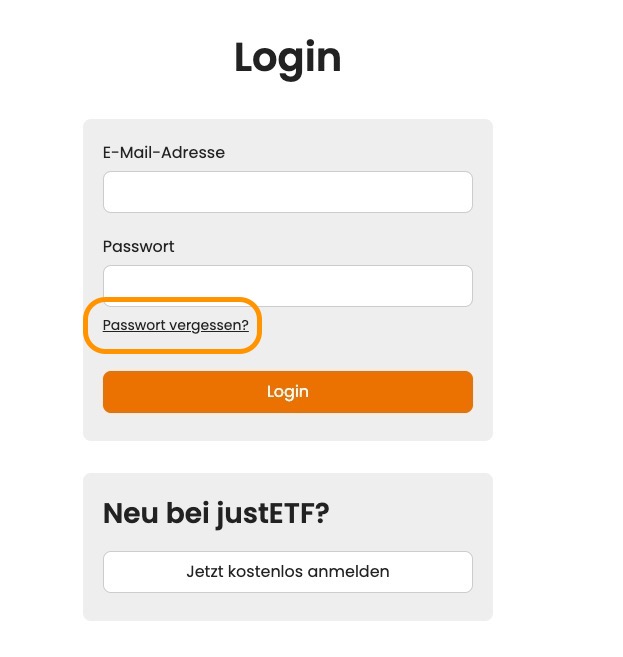Click the 'E-Mail-Adresse' field label
The height and width of the screenshot is (657, 623).
tap(164, 153)
